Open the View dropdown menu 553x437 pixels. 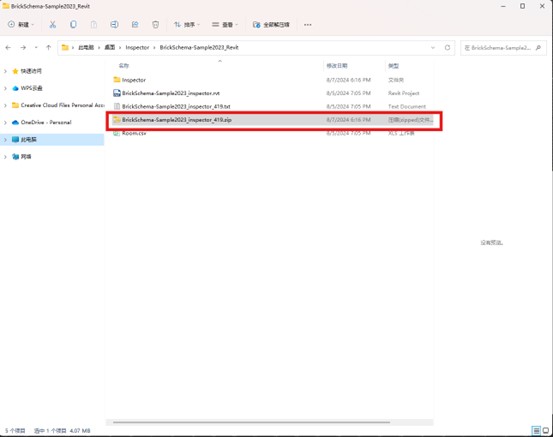(x=225, y=24)
